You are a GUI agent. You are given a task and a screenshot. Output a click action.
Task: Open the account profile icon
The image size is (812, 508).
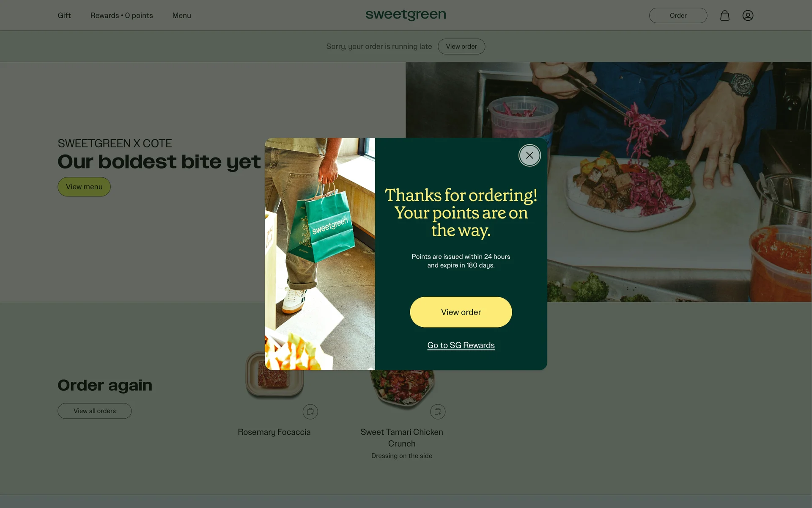[748, 16]
